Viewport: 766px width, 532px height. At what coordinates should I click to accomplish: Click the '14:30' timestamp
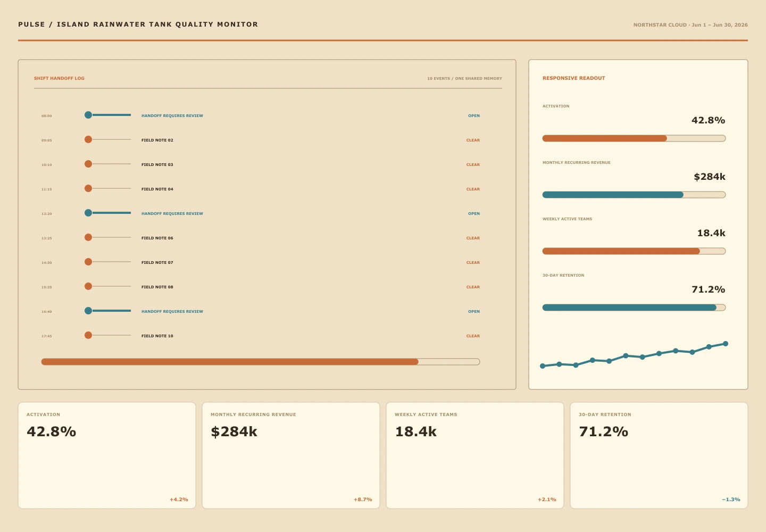pos(47,263)
